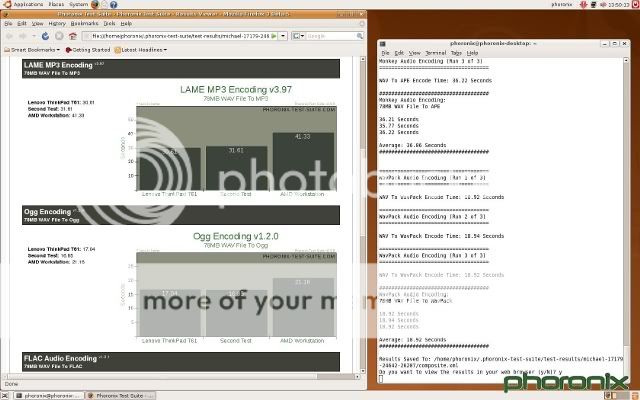
Task: Open the Terminal menu in terminal window
Action: [x=436, y=53]
